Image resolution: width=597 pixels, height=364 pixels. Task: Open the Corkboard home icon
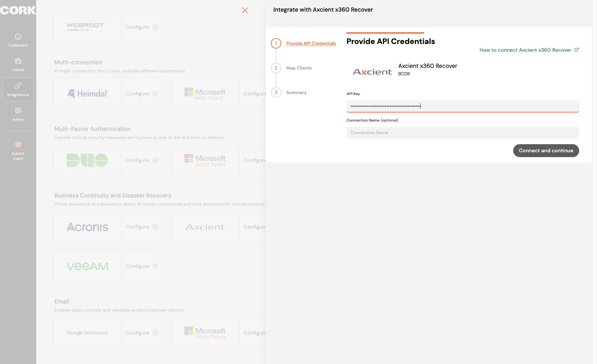click(18, 36)
